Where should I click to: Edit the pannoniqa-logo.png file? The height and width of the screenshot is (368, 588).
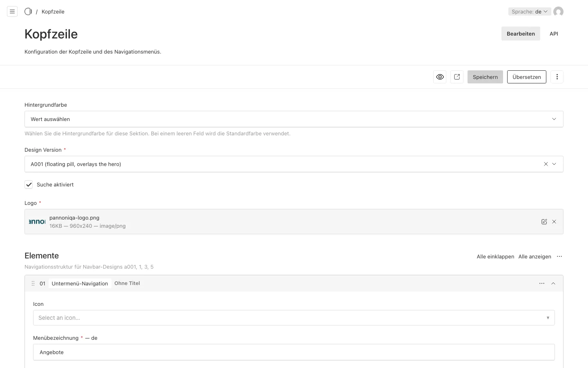[x=544, y=222]
